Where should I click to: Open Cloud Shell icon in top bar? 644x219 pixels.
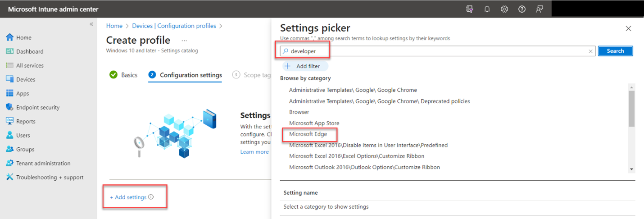(x=470, y=9)
